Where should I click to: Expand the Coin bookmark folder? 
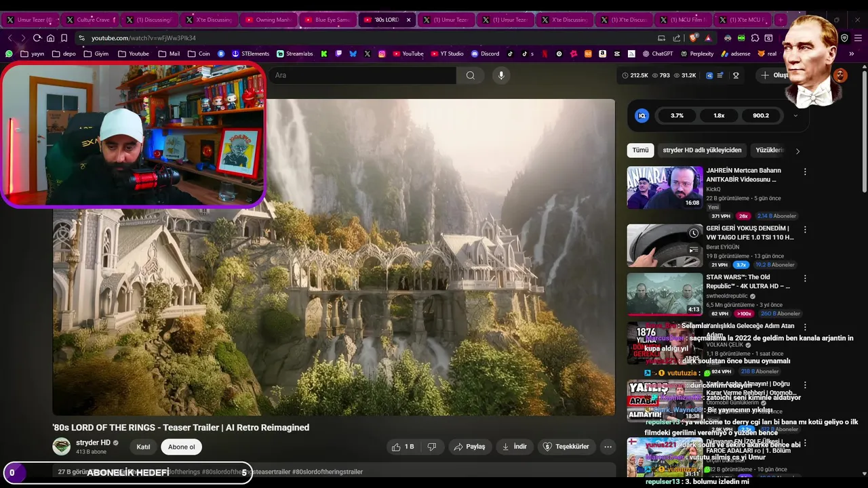tap(199, 54)
